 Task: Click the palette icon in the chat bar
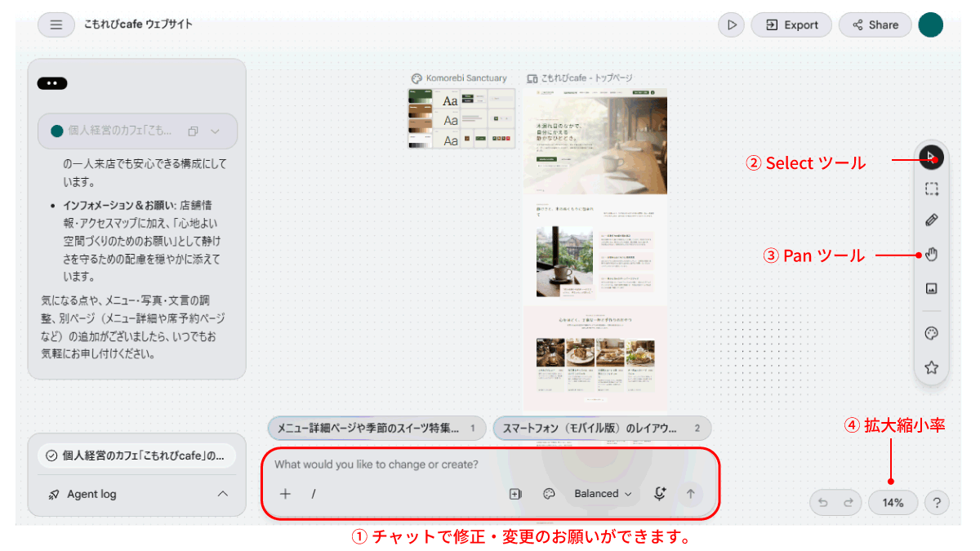tap(549, 494)
